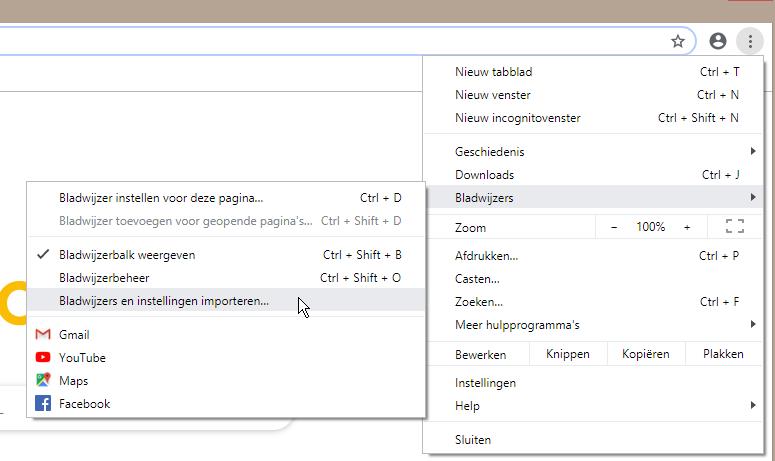The image size is (775, 461).
Task: Decrease zoom with the minus button
Action: [614, 227]
